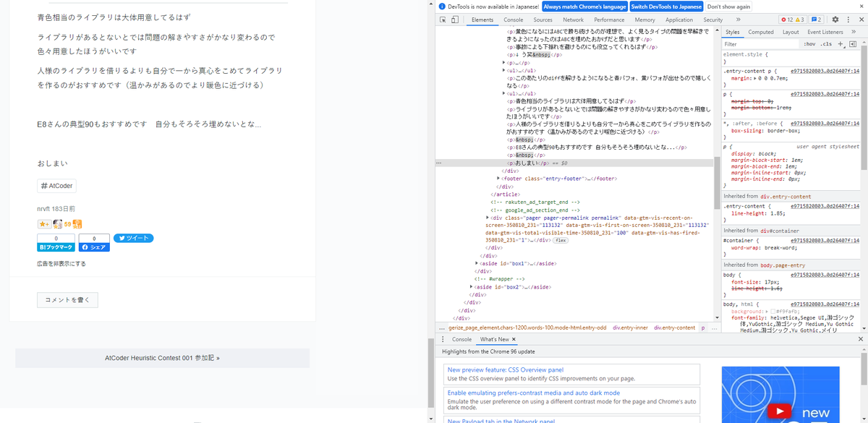The image size is (868, 423).
Task: Show more DevTools tabs chevron
Action: pos(738,20)
